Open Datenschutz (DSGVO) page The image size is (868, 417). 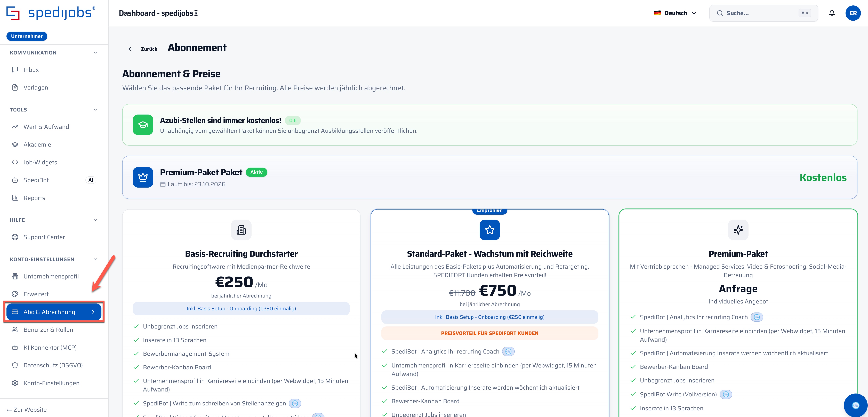[x=54, y=365]
